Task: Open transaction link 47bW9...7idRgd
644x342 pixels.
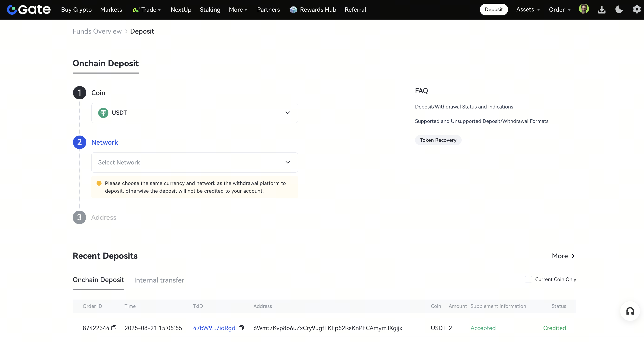Action: [214, 328]
